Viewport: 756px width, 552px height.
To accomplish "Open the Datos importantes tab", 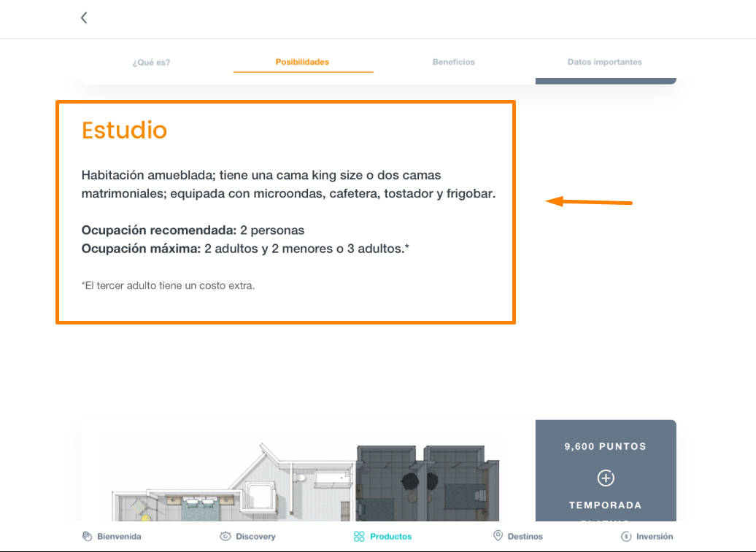I will [x=605, y=62].
